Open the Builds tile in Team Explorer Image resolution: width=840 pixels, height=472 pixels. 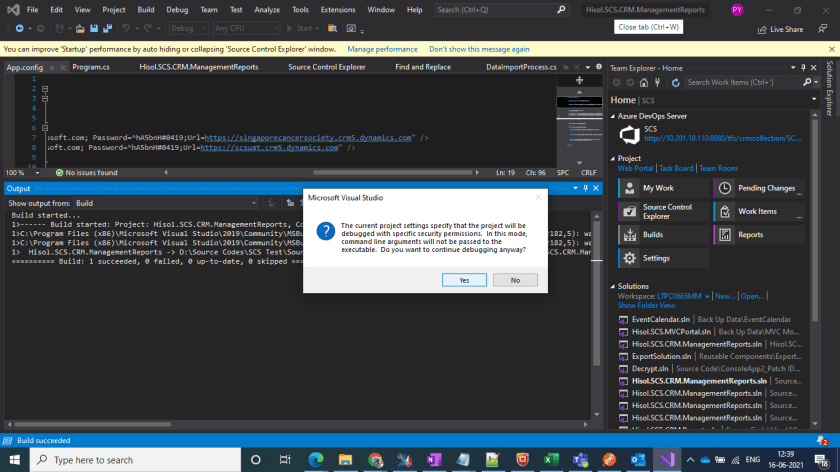click(x=652, y=235)
